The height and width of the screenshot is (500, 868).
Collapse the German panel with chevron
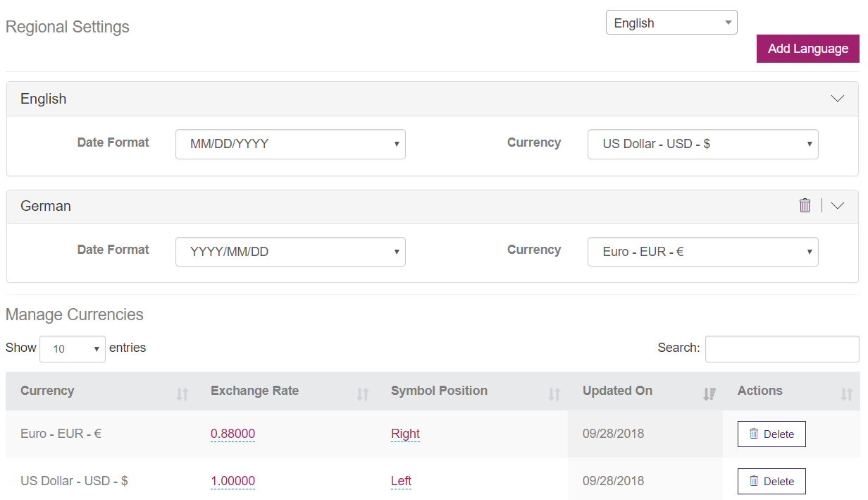(837, 206)
